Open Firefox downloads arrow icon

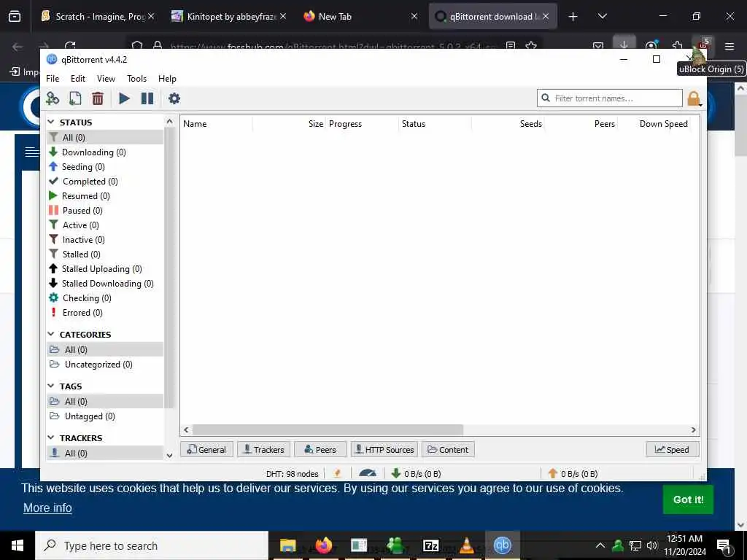[x=624, y=44]
